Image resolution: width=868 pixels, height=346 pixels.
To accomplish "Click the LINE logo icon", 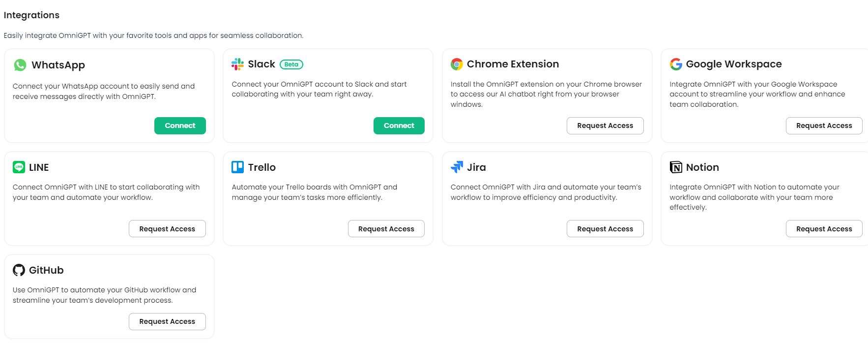I will pos(19,167).
